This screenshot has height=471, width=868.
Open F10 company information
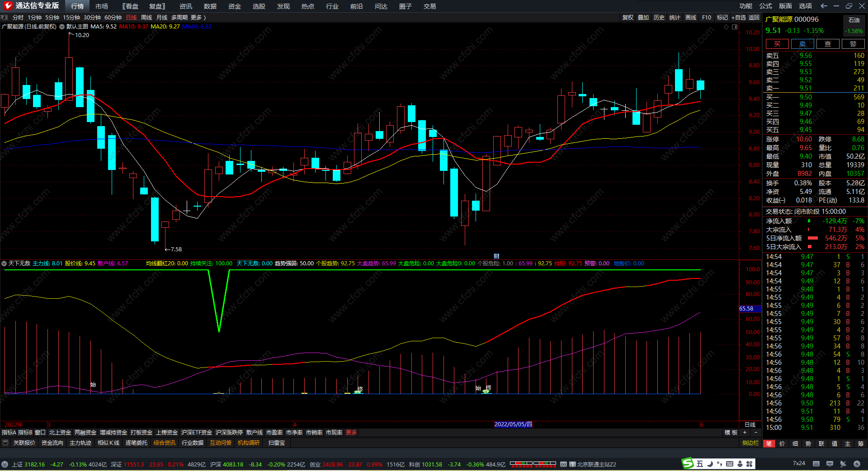click(x=707, y=17)
